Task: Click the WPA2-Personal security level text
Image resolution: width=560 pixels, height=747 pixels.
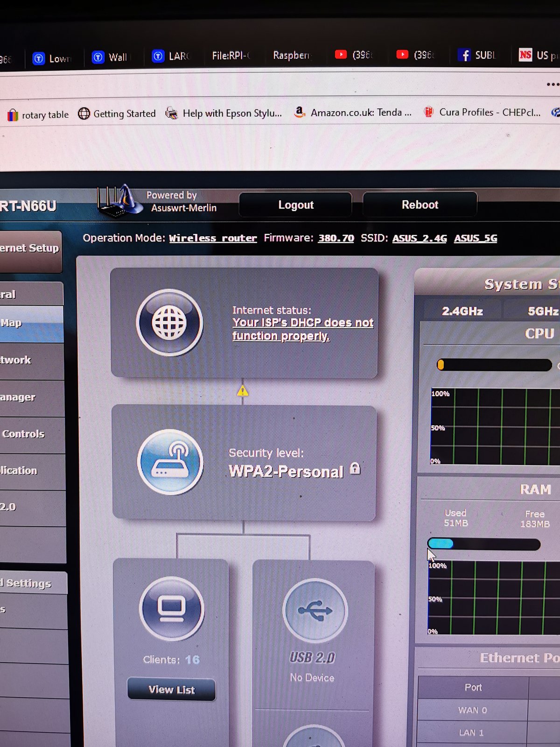Action: (286, 472)
